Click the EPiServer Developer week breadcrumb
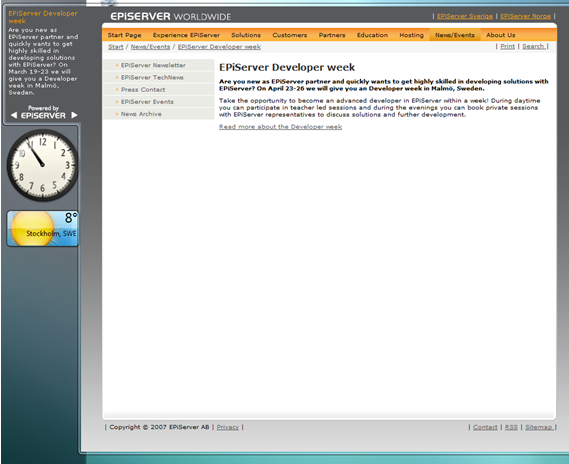This screenshot has width=569, height=464. 219,47
